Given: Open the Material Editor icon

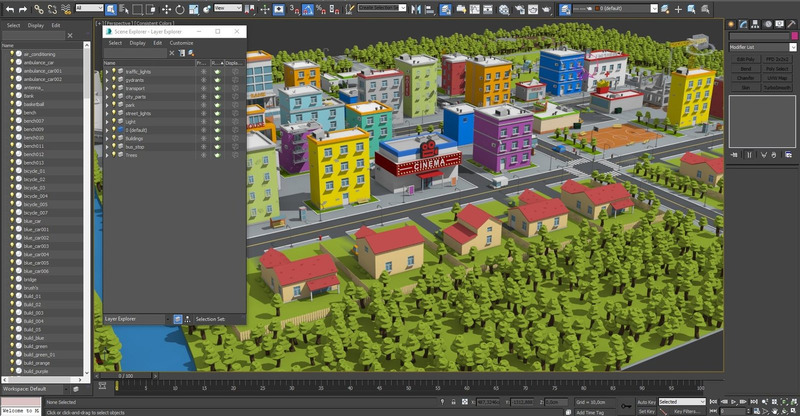Looking at the screenshot, I should coord(504,9).
